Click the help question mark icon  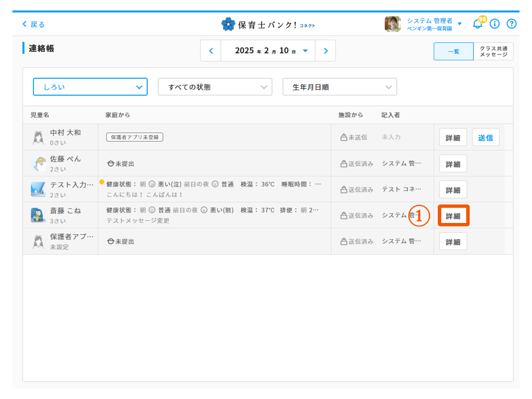coord(512,24)
